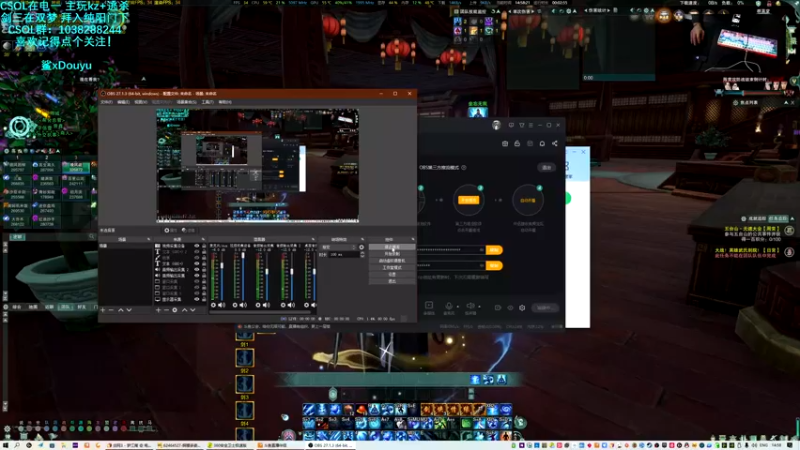Pop out the scenes dock with its header icon
The height and width of the screenshot is (450, 800).
[148, 239]
